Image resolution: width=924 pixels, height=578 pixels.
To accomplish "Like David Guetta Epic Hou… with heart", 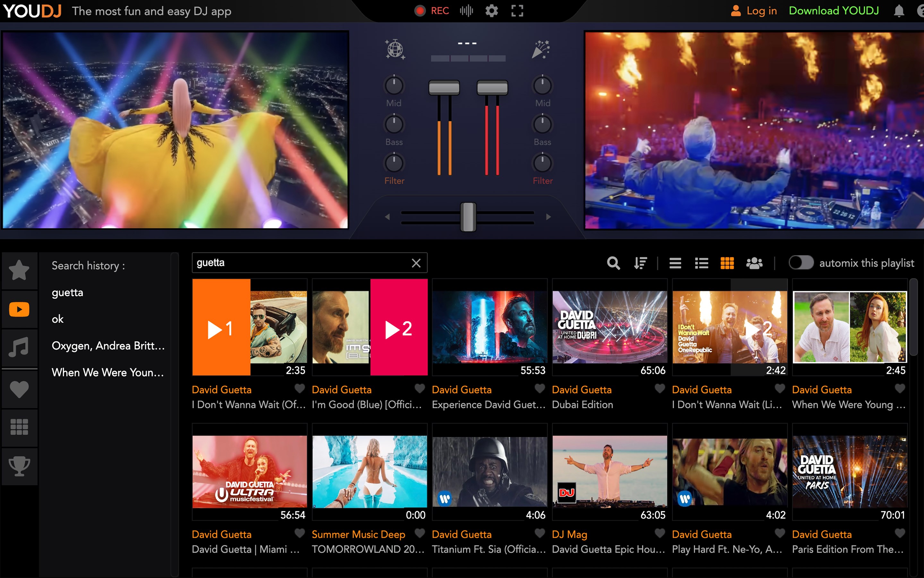I will (660, 533).
